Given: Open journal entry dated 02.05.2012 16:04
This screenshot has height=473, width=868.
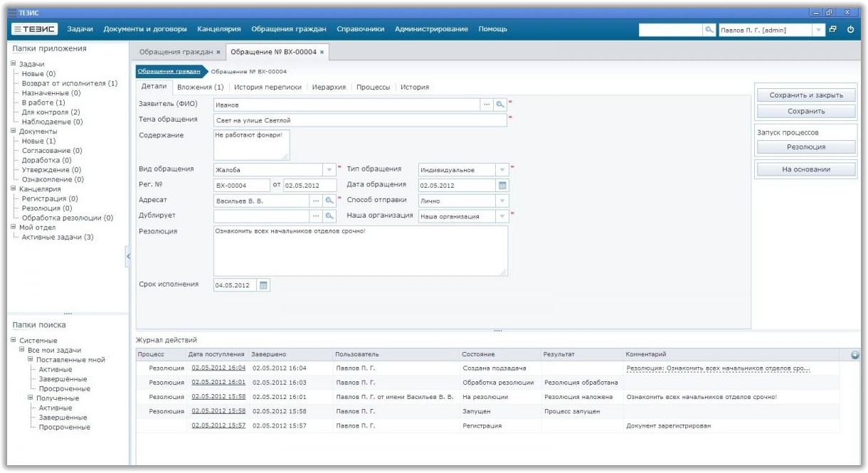Looking at the screenshot, I should point(218,368).
